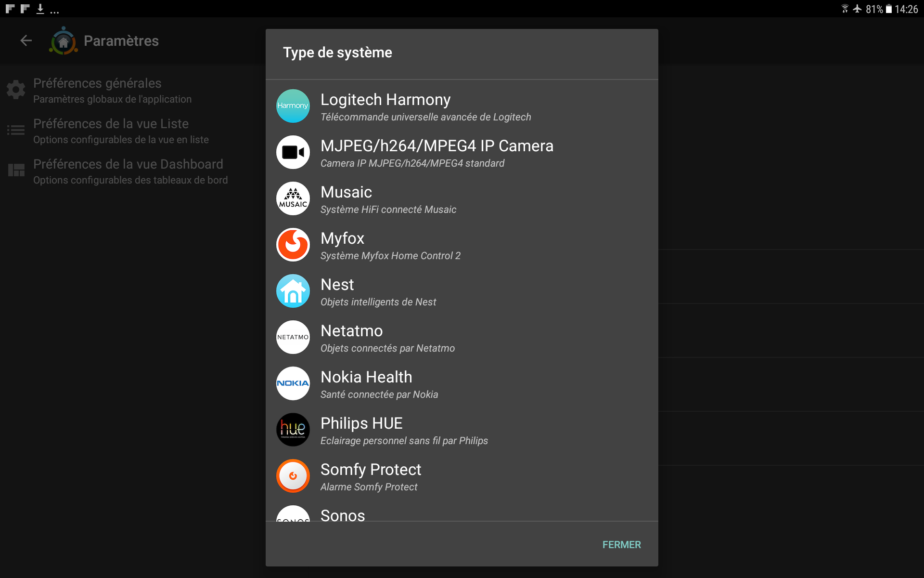Select the Logitech Harmony system icon
The width and height of the screenshot is (924, 578).
point(293,106)
